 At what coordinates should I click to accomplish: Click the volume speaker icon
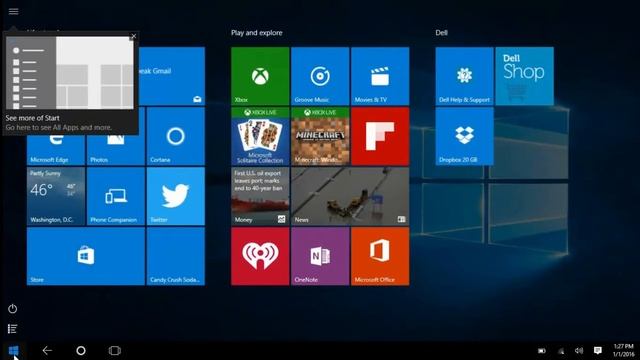pos(579,351)
